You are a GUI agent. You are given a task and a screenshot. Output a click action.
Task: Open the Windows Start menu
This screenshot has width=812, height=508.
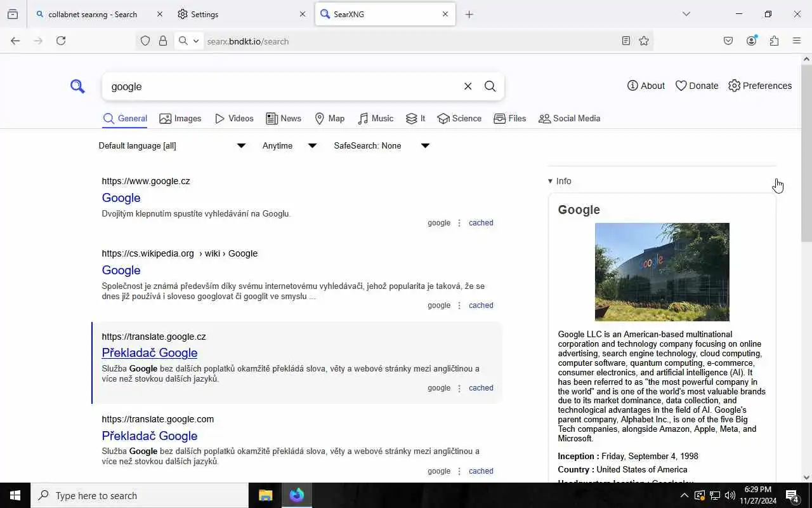tap(15, 495)
